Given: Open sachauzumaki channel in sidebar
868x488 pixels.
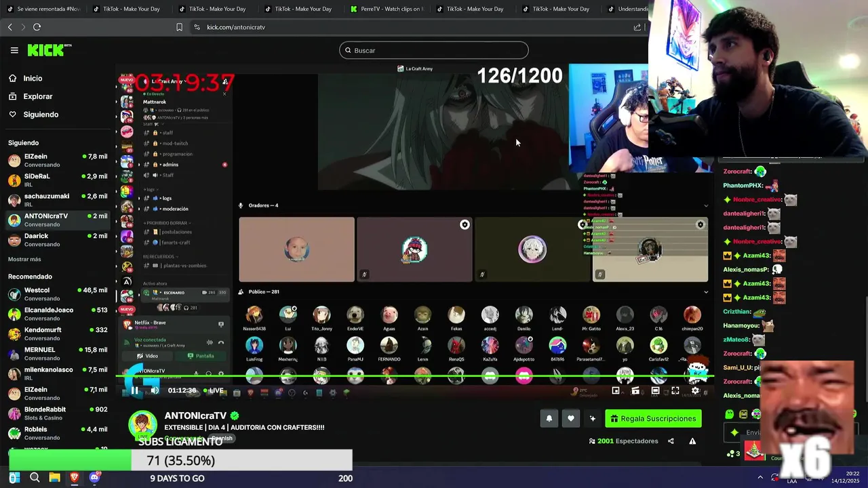Looking at the screenshot, I should tap(58, 200).
